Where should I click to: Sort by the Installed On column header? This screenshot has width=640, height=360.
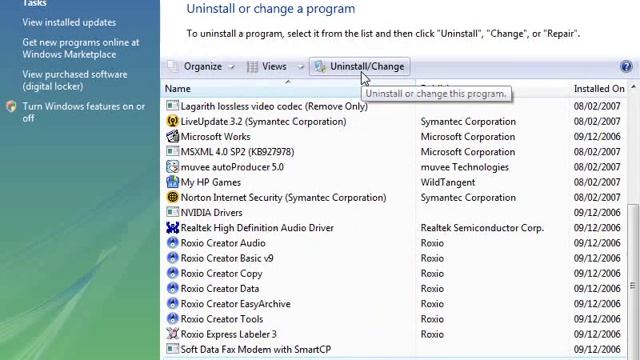point(599,89)
